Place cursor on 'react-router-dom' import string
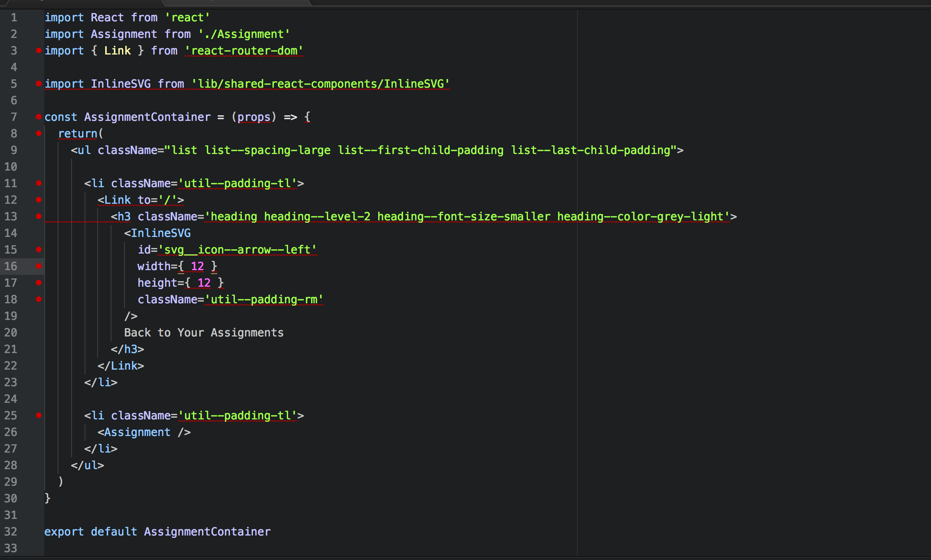Viewport: 931px width, 560px height. pos(244,51)
